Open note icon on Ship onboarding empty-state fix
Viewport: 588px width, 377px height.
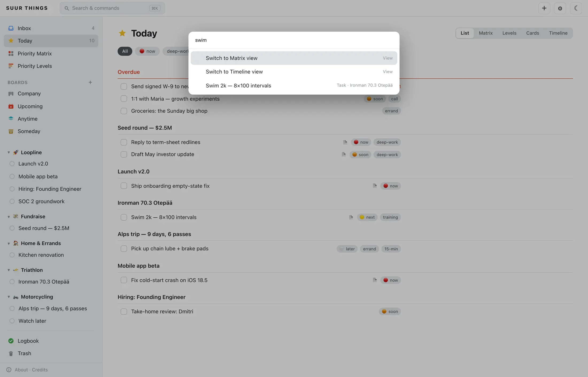click(375, 186)
